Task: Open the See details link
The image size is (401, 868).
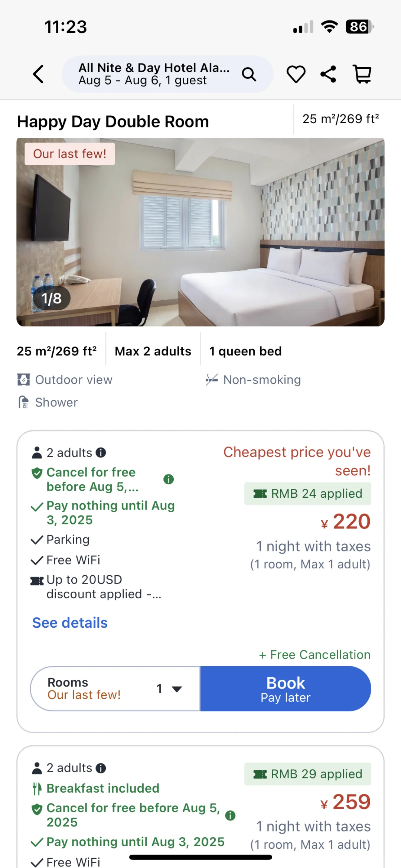Action: click(70, 623)
